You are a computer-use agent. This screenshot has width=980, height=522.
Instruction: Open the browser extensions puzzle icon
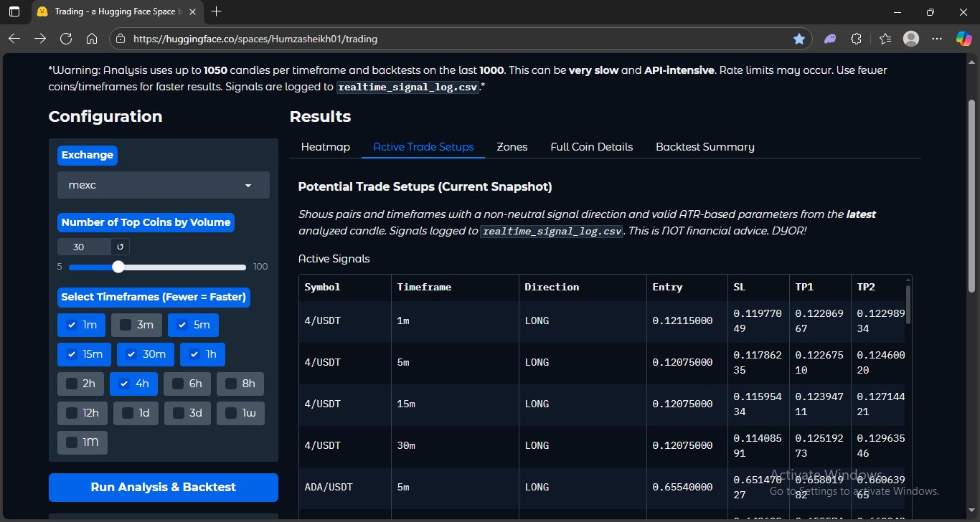[856, 39]
